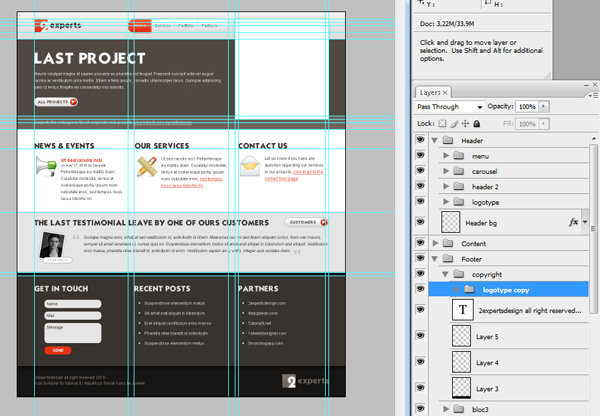Click the logotype copy folder icon
600x416 pixels.
[469, 289]
